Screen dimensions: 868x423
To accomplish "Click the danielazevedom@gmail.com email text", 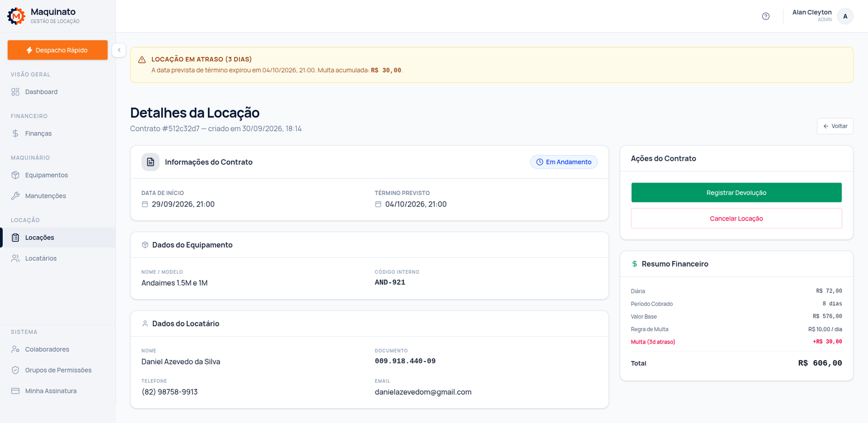I will point(423,392).
